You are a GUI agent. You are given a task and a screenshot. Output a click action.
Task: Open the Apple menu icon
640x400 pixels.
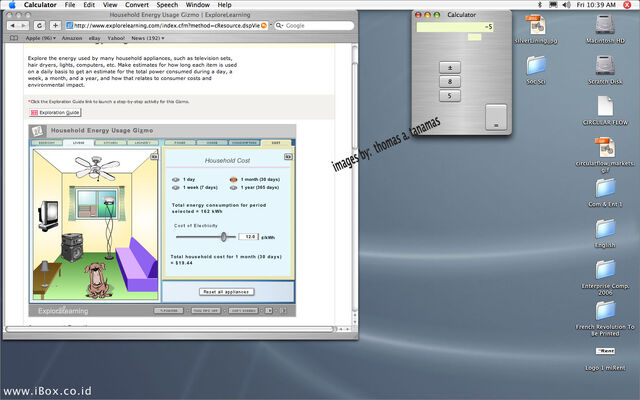12,5
